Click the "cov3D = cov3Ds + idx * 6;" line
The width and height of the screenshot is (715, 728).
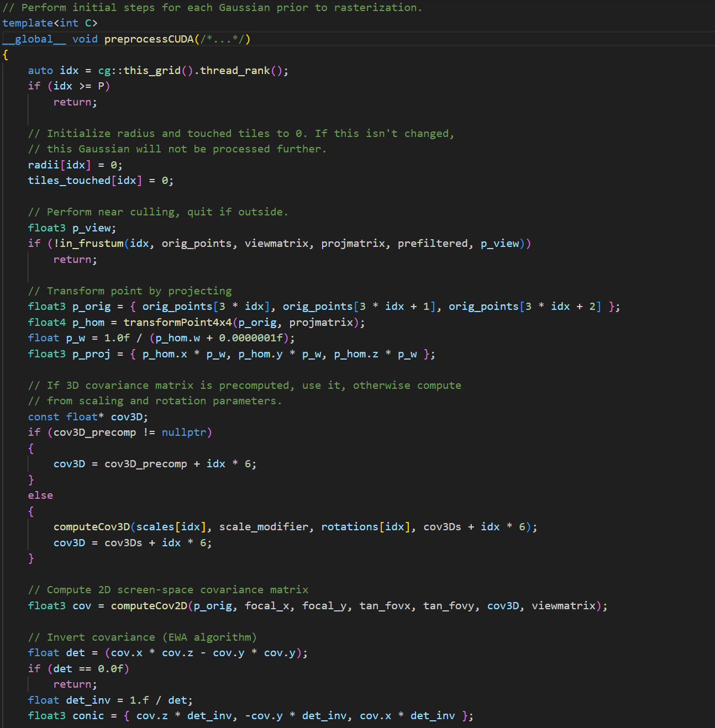tap(133, 543)
